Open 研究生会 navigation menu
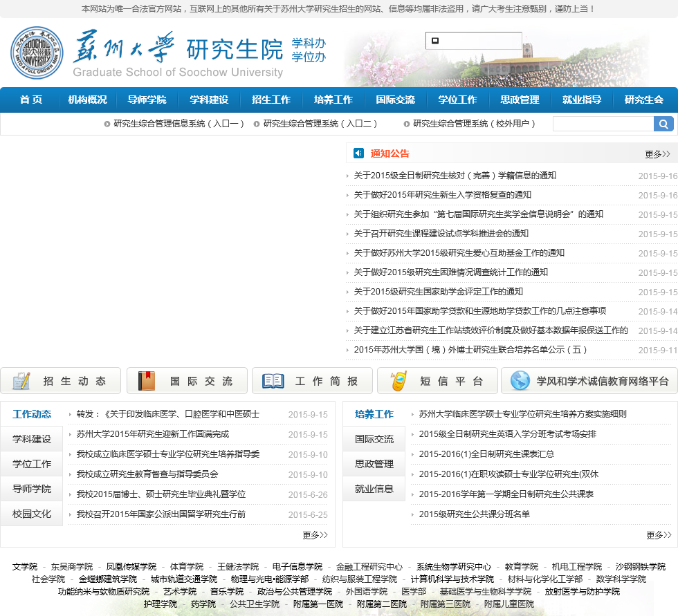Viewport: 678px width, 616px height. pyautogui.click(x=644, y=100)
